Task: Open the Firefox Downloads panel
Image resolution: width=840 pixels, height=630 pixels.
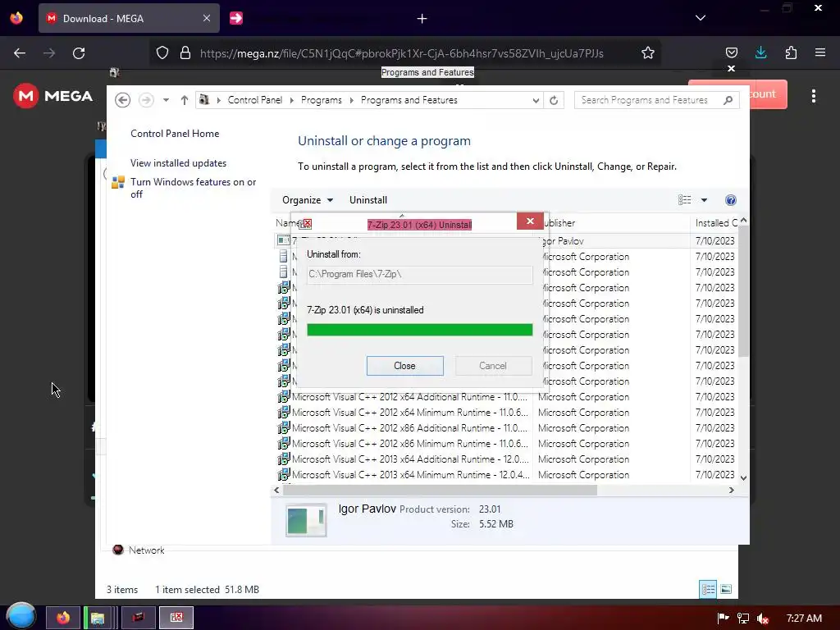Action: [x=760, y=52]
